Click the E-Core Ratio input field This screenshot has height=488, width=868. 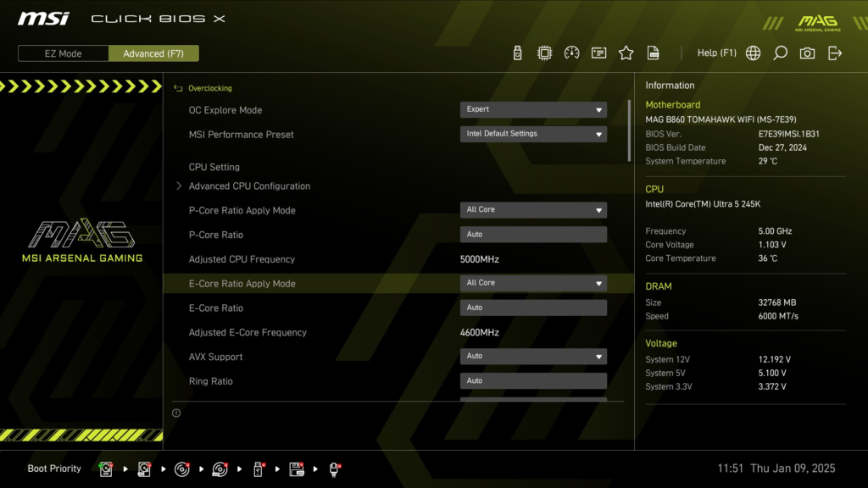tap(533, 308)
